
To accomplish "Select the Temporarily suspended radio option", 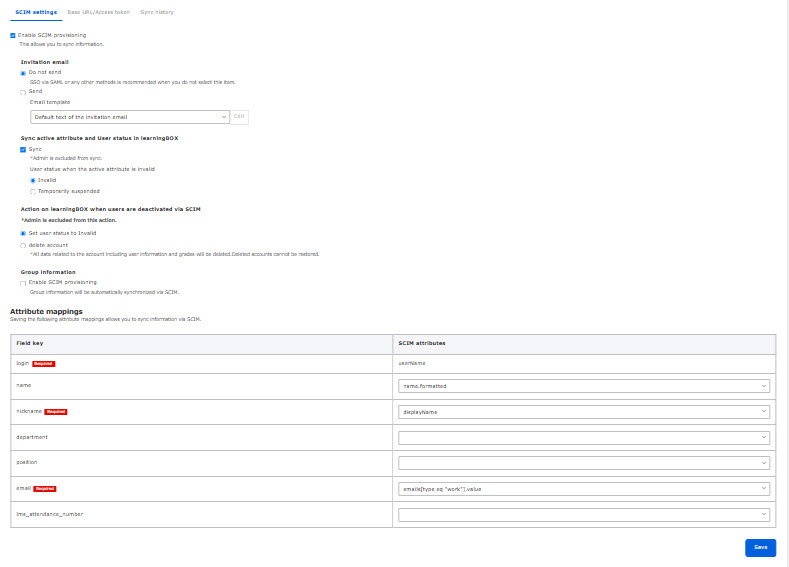I will click(x=33, y=192).
